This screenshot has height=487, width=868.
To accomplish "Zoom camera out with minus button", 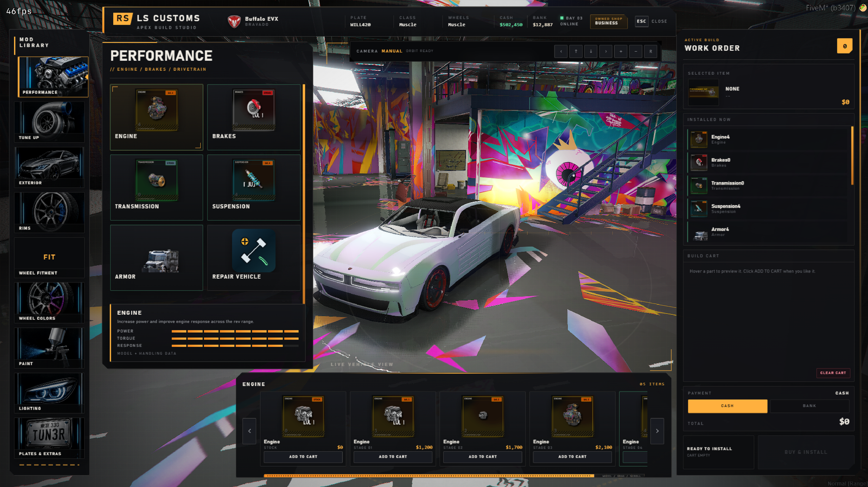I will tap(636, 51).
